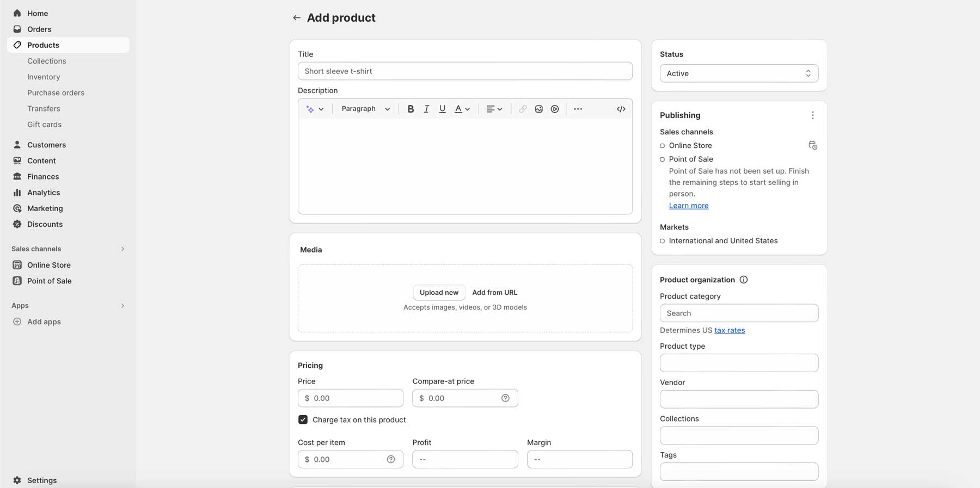Open the Paragraph style dropdown
Image resolution: width=980 pixels, height=488 pixels.
click(x=365, y=109)
